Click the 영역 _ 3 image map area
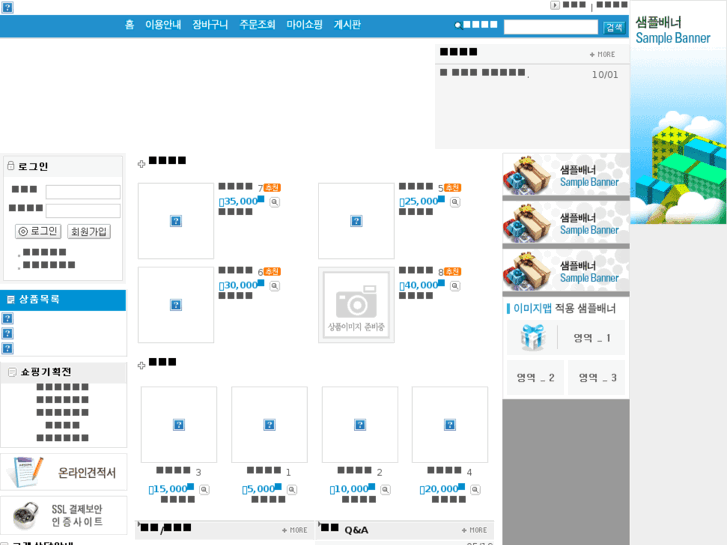The image size is (727, 545). click(x=597, y=378)
